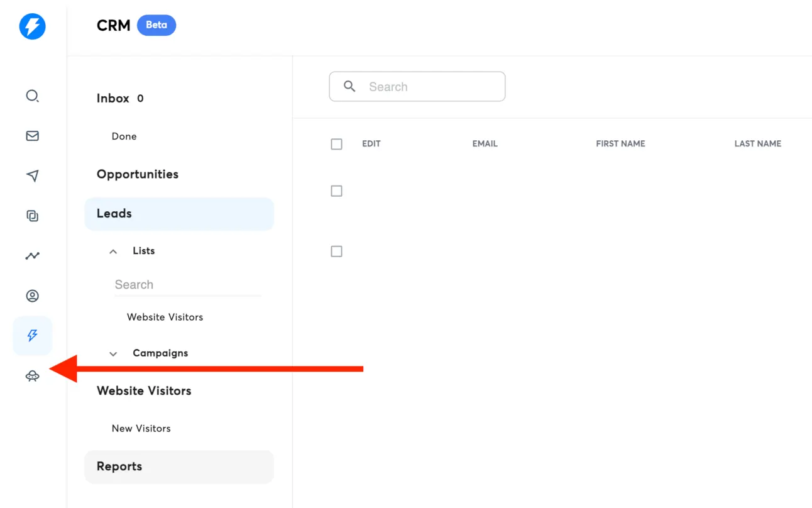This screenshot has height=508, width=812.
Task: Focus the Search field under Lists
Action: (x=187, y=285)
